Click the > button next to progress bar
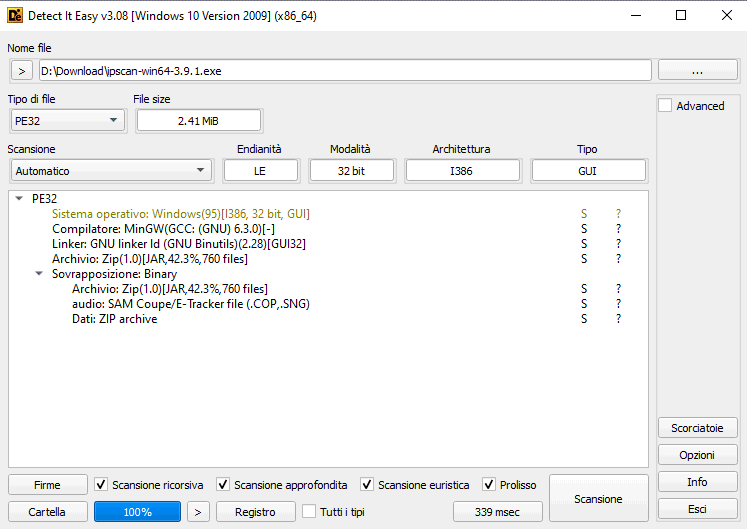The width and height of the screenshot is (747, 529). [x=198, y=512]
